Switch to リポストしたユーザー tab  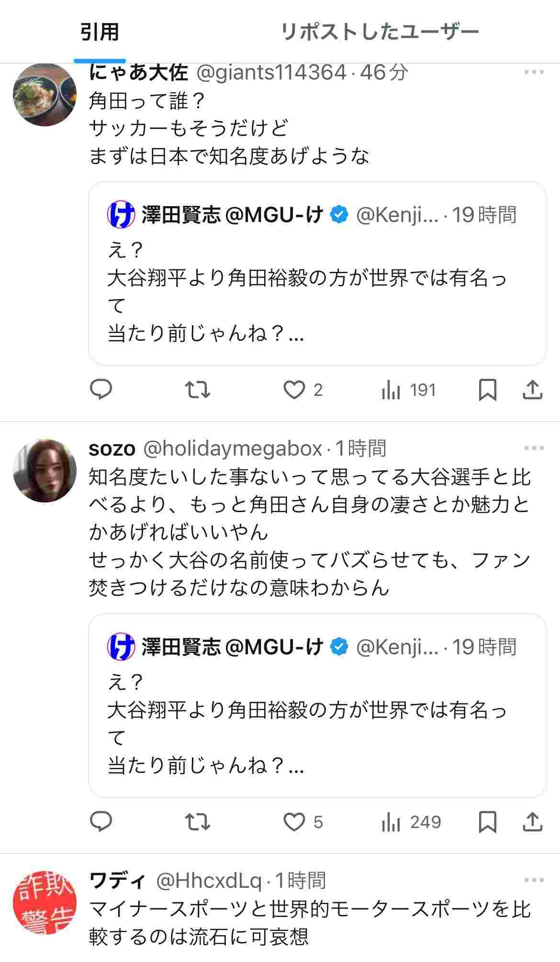(379, 32)
